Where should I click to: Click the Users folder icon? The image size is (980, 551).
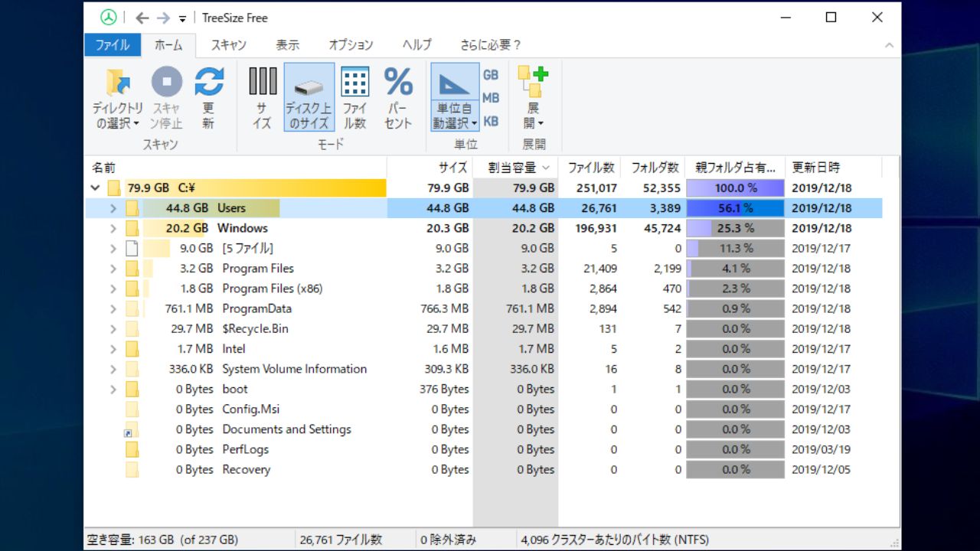132,208
